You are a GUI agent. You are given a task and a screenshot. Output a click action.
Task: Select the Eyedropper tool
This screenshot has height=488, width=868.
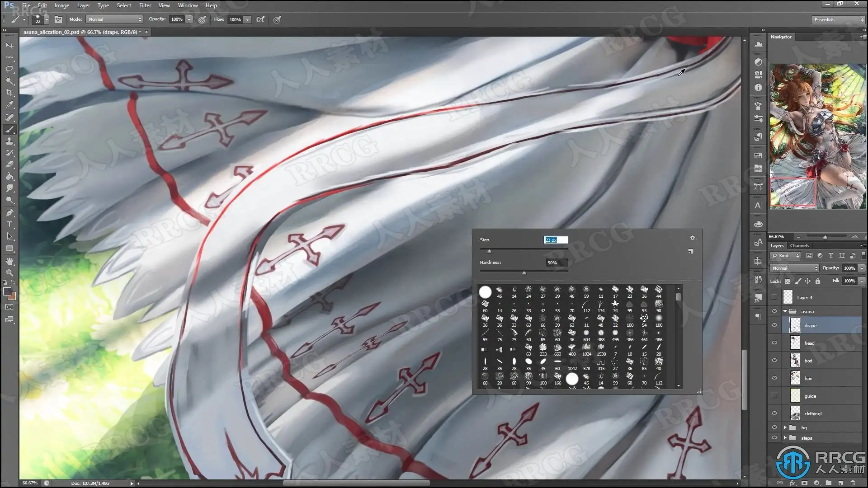tap(9, 104)
